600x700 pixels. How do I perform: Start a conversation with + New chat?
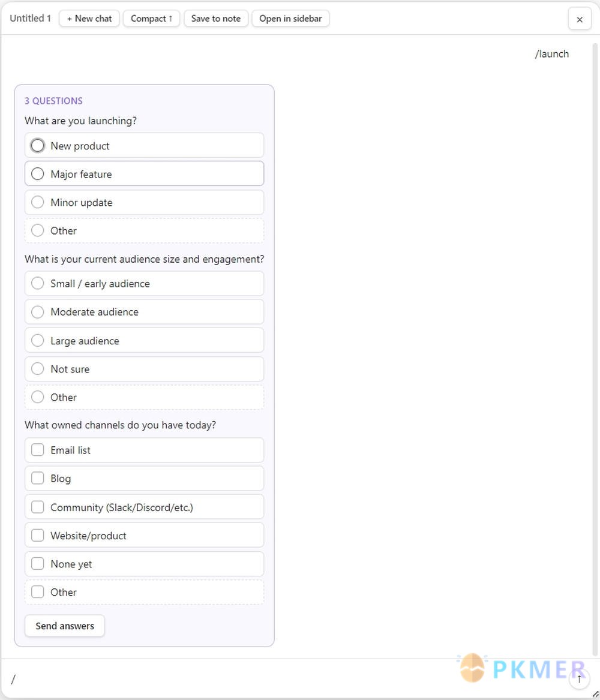click(89, 19)
